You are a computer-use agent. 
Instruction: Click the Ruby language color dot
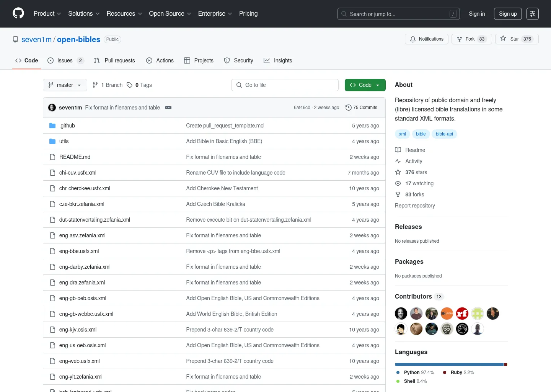click(445, 372)
